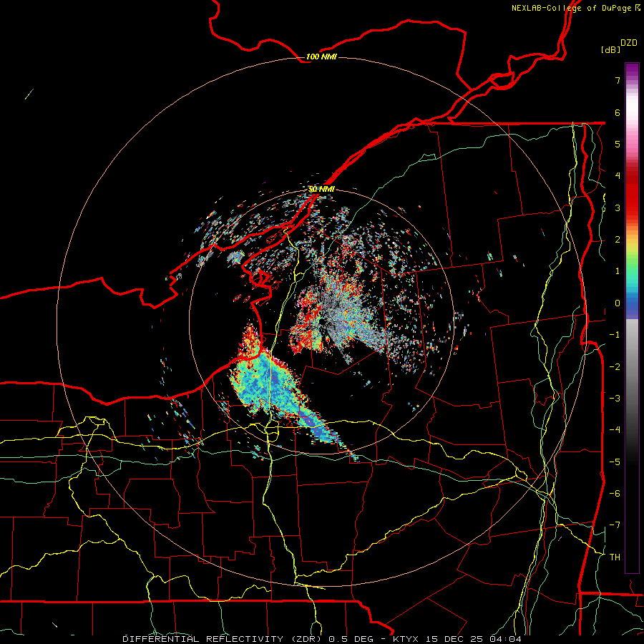Click the -1 value on the color scale
The height and width of the screenshot is (644, 644).
pyautogui.click(x=615, y=335)
